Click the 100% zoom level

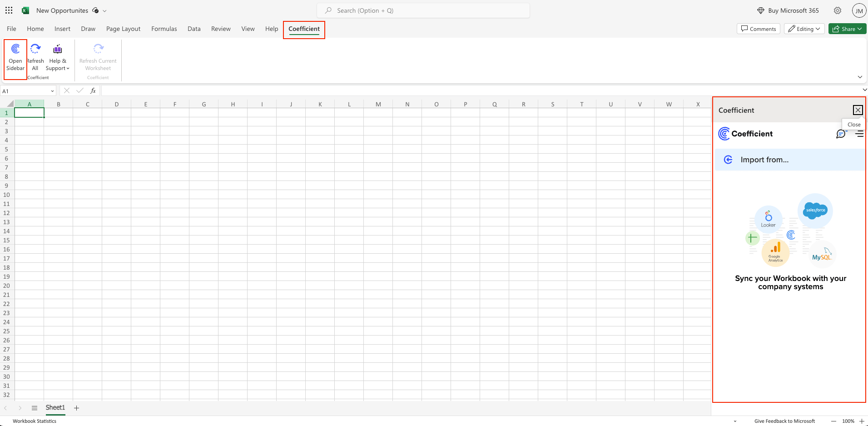point(848,421)
